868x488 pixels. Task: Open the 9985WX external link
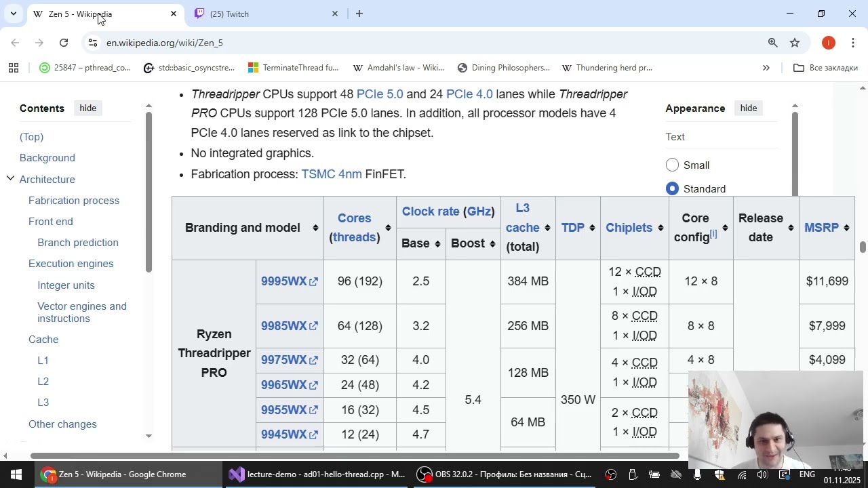pos(290,326)
